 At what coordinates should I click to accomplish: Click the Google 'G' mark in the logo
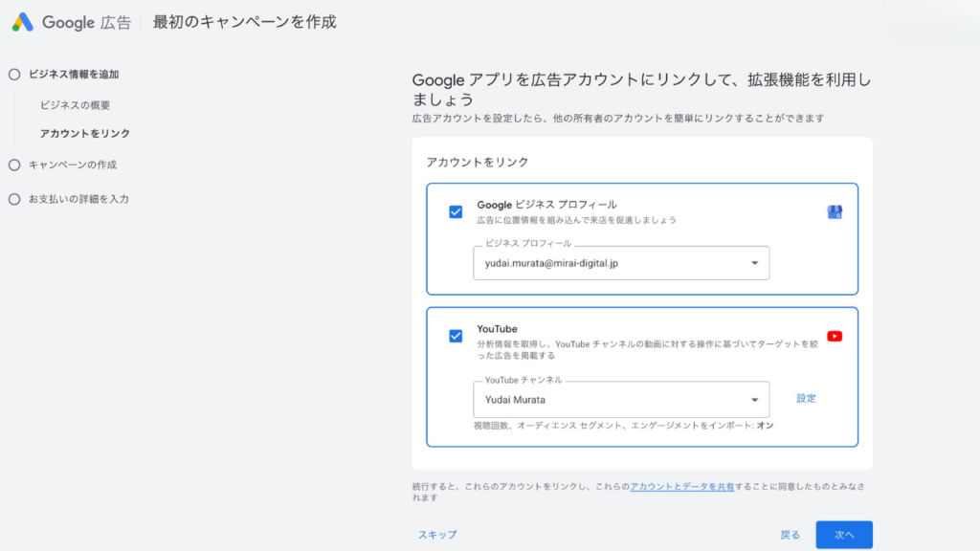[22, 23]
